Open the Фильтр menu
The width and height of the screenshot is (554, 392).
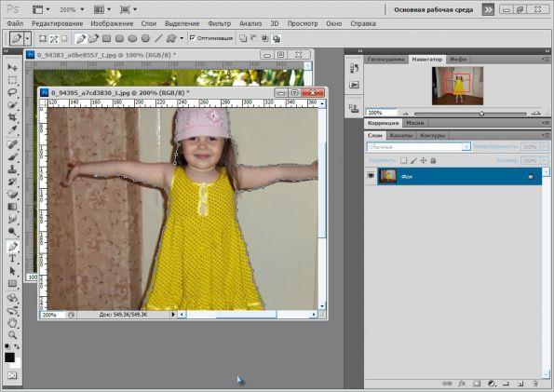point(219,23)
